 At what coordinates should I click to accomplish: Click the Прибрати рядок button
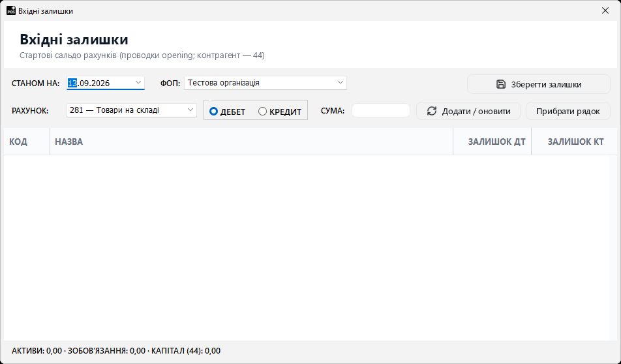pos(568,112)
